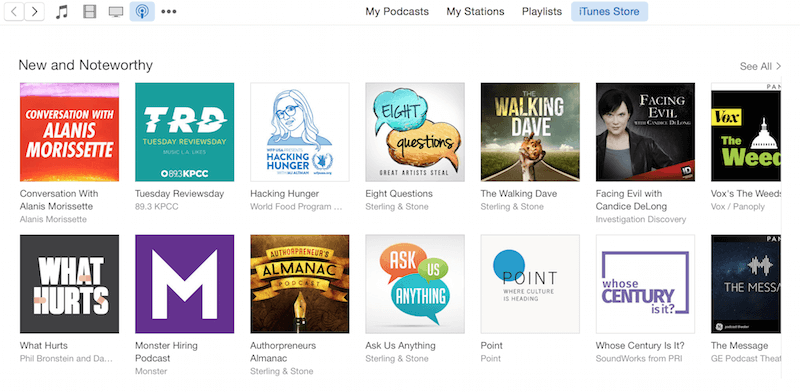Image resolution: width=800 pixels, height=392 pixels.
Task: Open Hacking Hunger podcast artwork
Action: (x=300, y=132)
